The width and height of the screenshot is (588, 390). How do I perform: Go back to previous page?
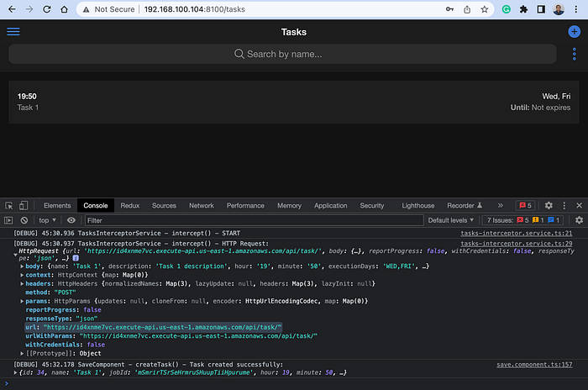12,9
